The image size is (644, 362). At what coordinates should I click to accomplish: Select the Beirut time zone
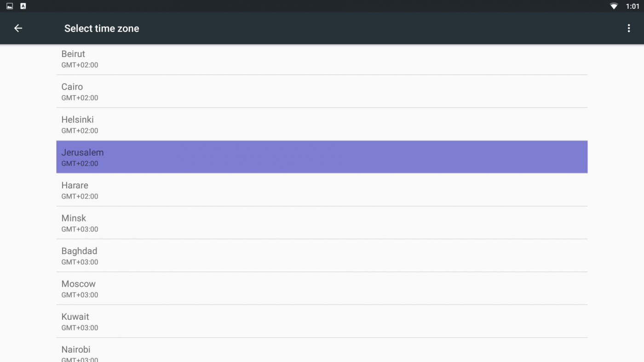(x=322, y=59)
